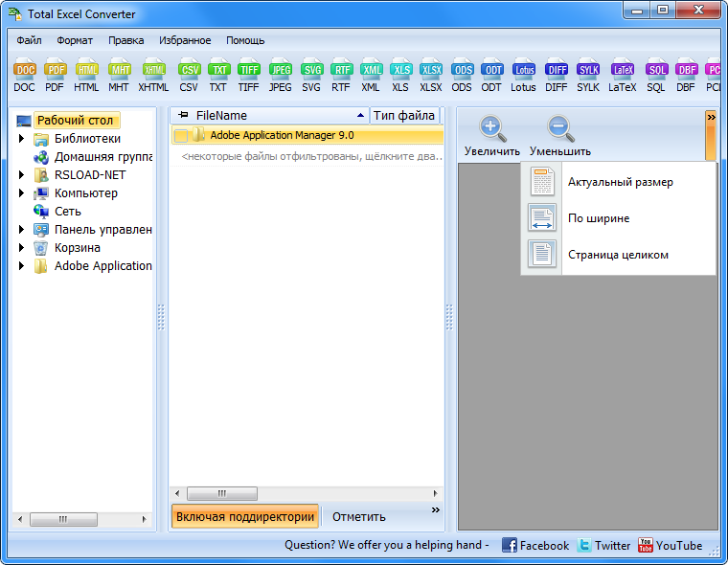728x565 pixels.
Task: Choose the SVG conversion icon
Action: click(311, 75)
